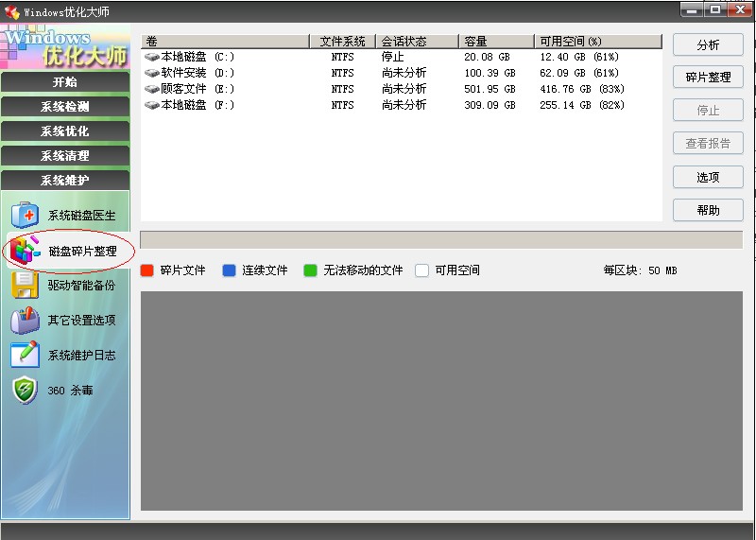Sort by the 卷 column header
756x540 pixels.
click(x=225, y=42)
